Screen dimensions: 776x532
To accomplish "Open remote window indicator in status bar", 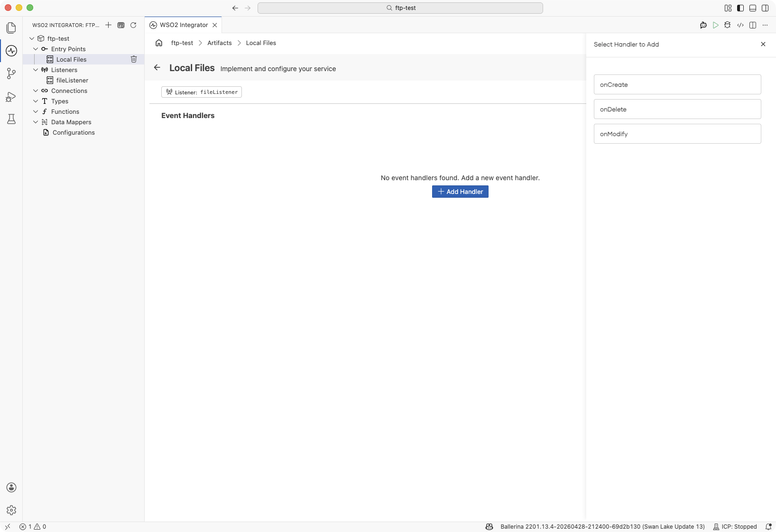I will 8,527.
